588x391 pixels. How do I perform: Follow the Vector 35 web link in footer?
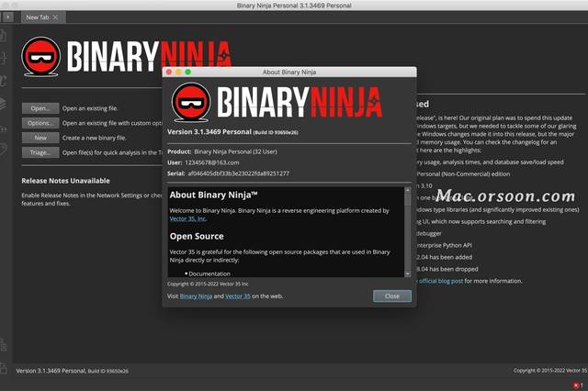(238, 296)
